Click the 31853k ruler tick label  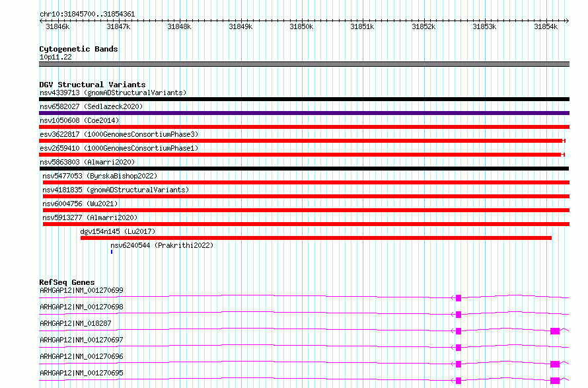[x=484, y=27]
